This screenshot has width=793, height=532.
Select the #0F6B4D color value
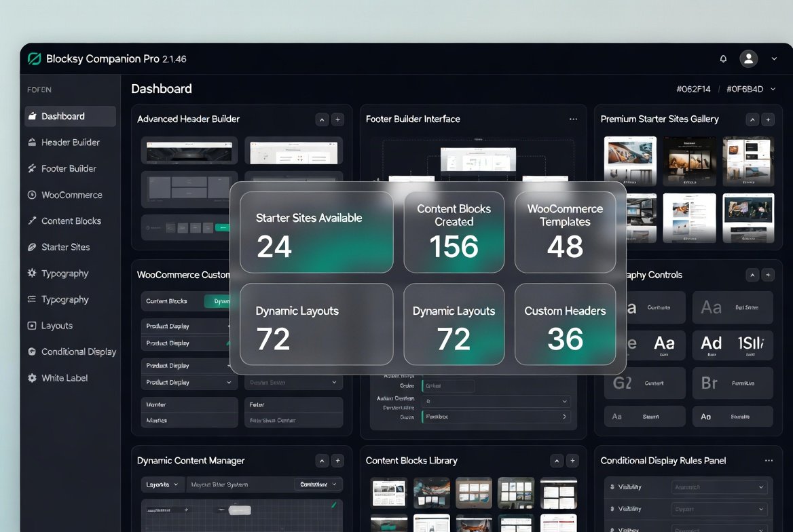click(744, 89)
